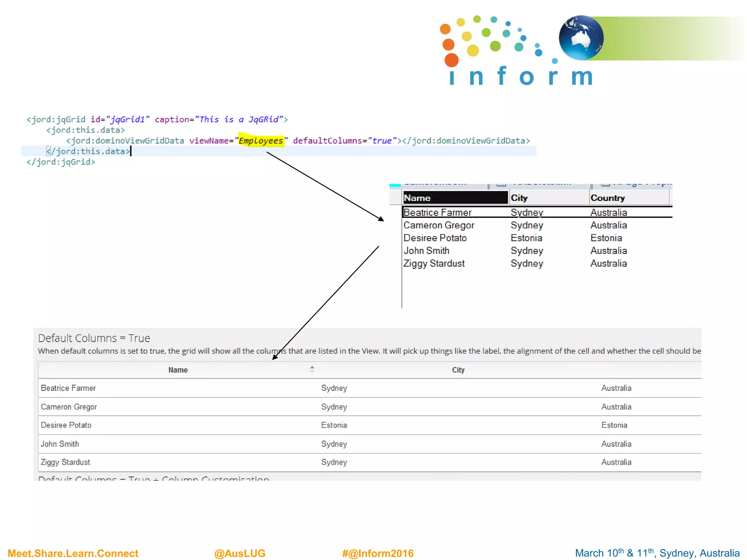The width and height of the screenshot is (747, 560).
Task: Select the John Smith row in the jqGrid
Action: click(60, 444)
